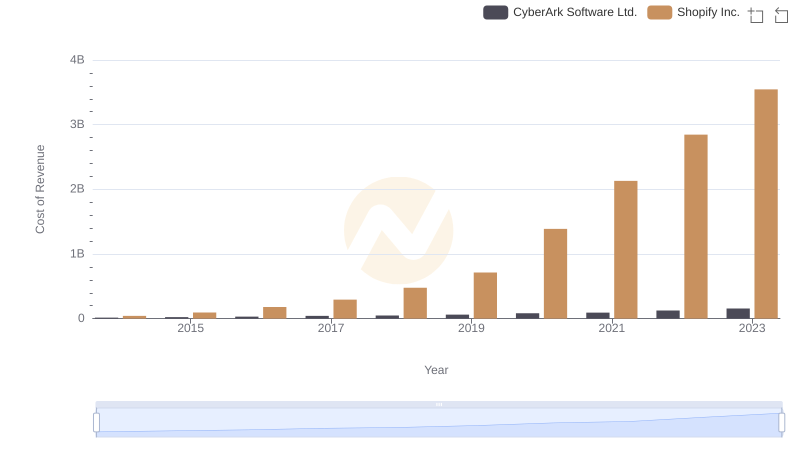Click the 2021 x-axis label
The image size is (800, 461).
pos(611,328)
